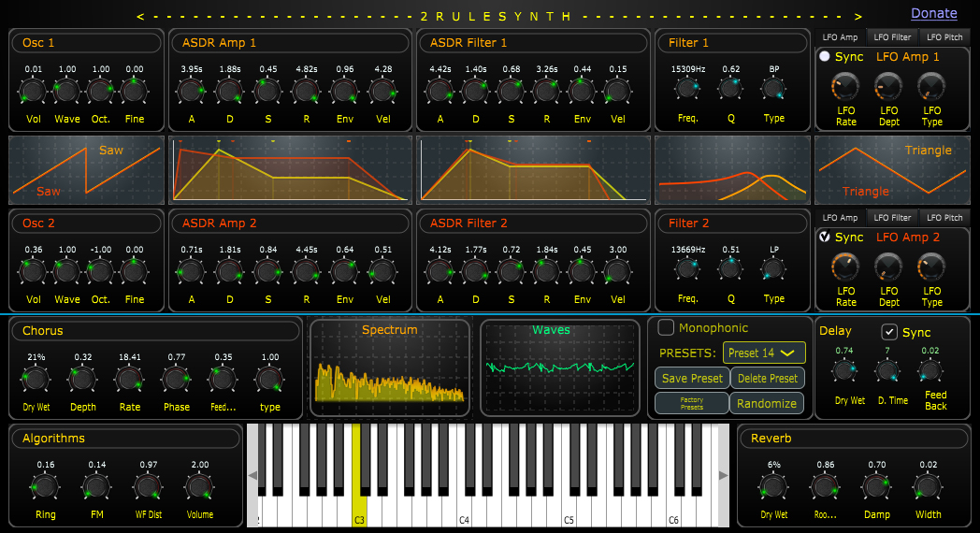The width and height of the screenshot is (980, 533).
Task: Click the Spectrum analyzer display
Action: [x=389, y=367]
